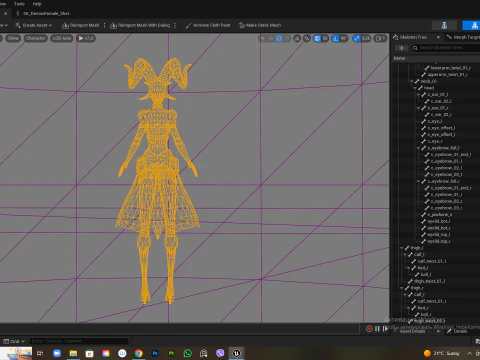The width and height of the screenshot is (480, 360).
Task: Click the Search Skeleton Tree field
Action: (445, 48)
